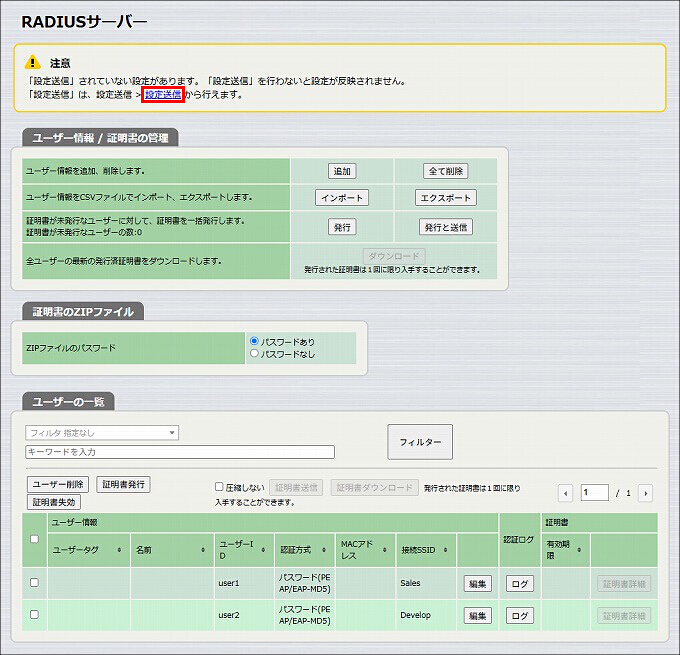The width and height of the screenshot is (680, 655).
Task: Open the ログ for user1
Action: 520,584
